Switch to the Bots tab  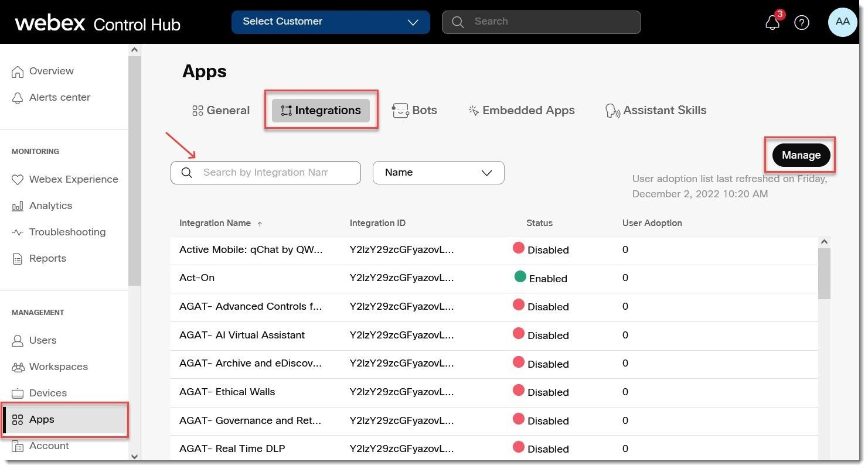415,111
